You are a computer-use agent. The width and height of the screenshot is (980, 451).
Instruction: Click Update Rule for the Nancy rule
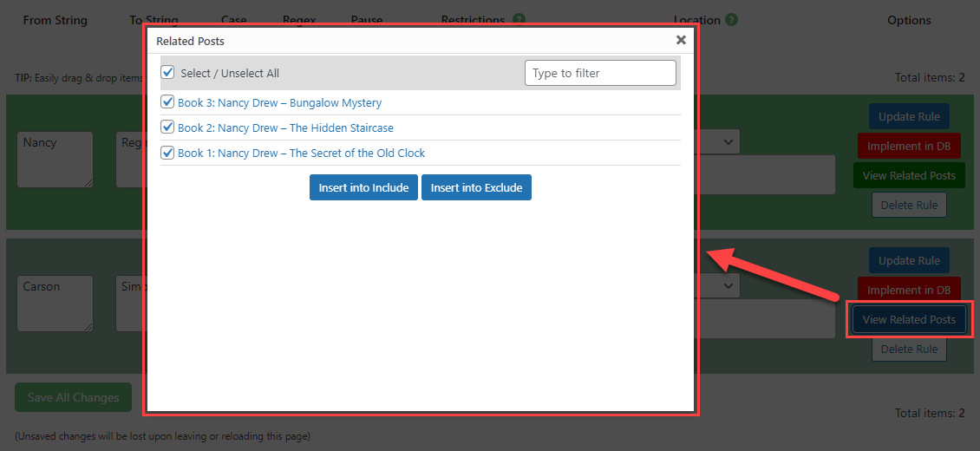pos(909,117)
